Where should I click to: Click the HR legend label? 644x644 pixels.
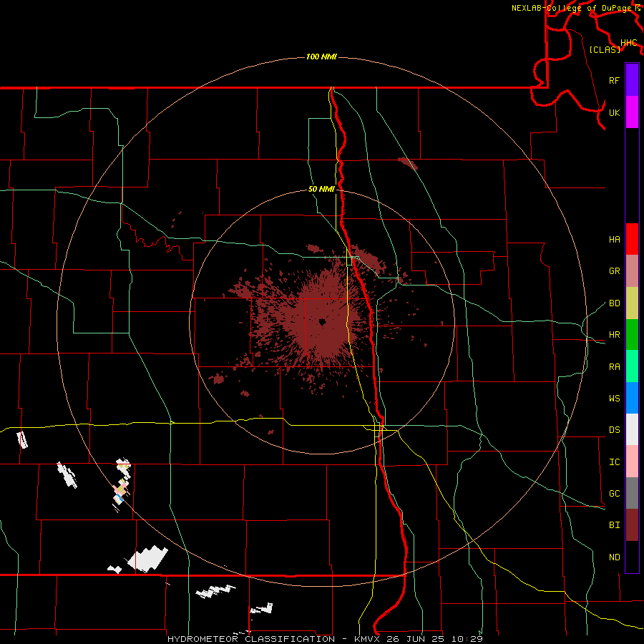point(614,335)
